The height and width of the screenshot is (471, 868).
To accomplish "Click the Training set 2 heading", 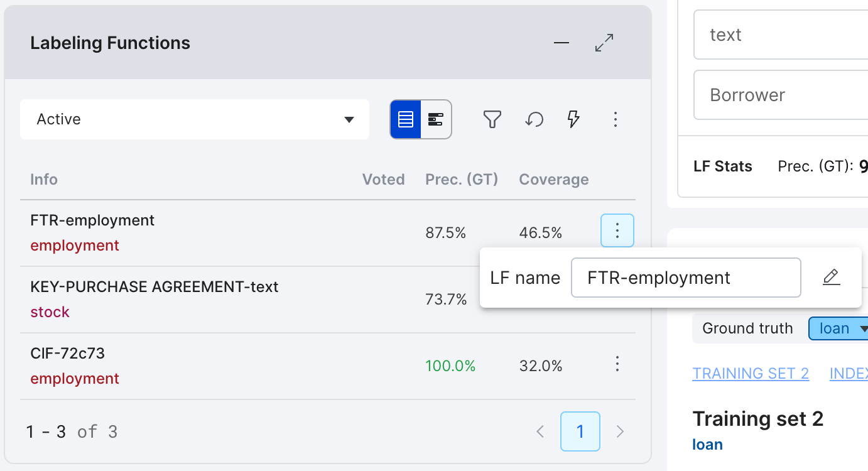I will [x=757, y=419].
